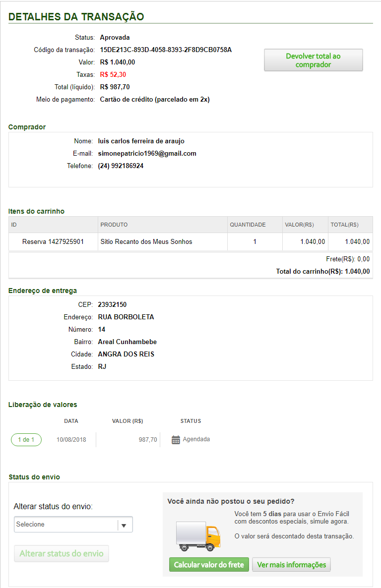The height and width of the screenshot is (588, 381).
Task: Click the VALOR(R$) cart column header
Action: pos(299,225)
